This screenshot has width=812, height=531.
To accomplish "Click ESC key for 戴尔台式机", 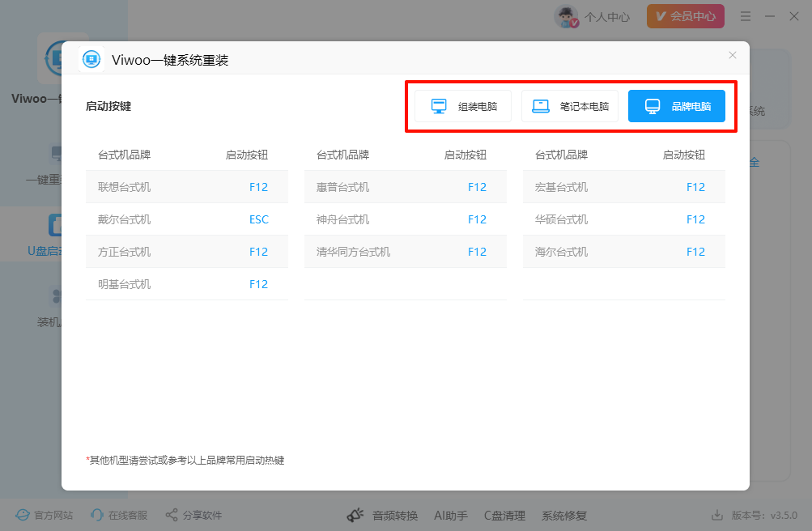I will [259, 219].
